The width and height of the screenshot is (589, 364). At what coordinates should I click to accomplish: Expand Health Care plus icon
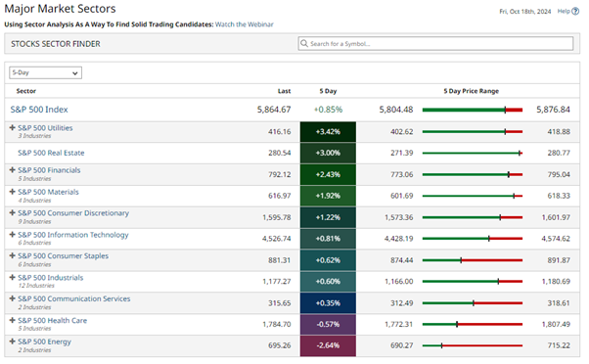pos(13,320)
